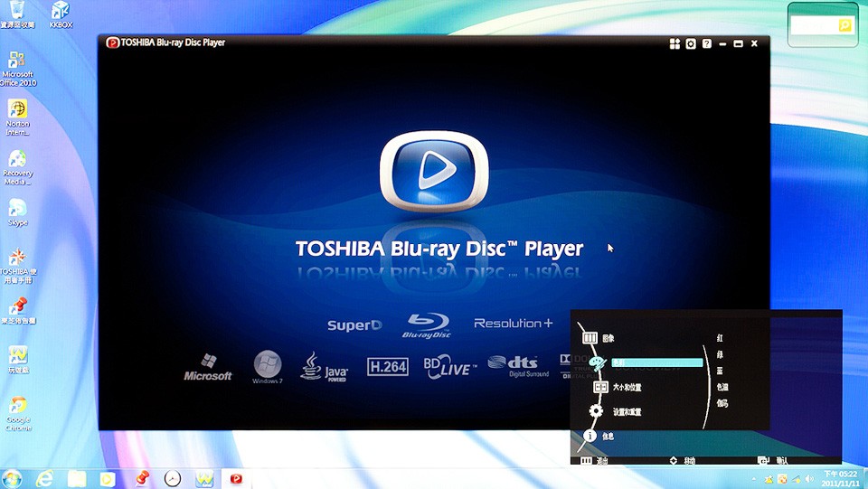Click the desktop search widget text field
Image resolution: width=868 pixels, height=489 pixels.
(x=814, y=26)
